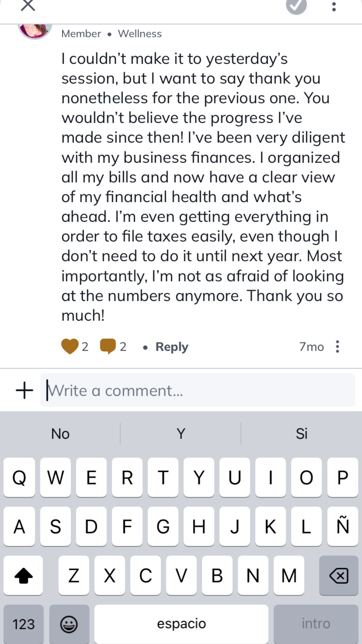Toggle the keyboard shift key
This screenshot has width=362, height=644.
(x=23, y=576)
